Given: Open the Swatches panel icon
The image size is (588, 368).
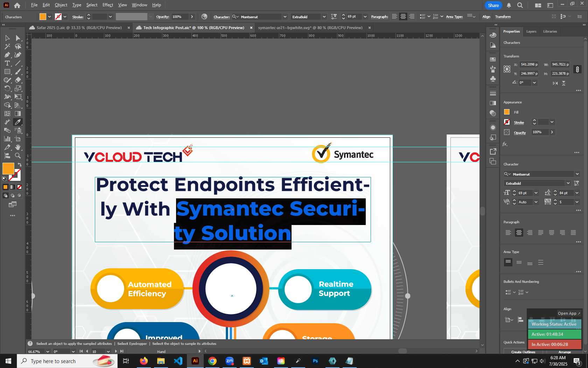Looking at the screenshot, I should point(493,59).
